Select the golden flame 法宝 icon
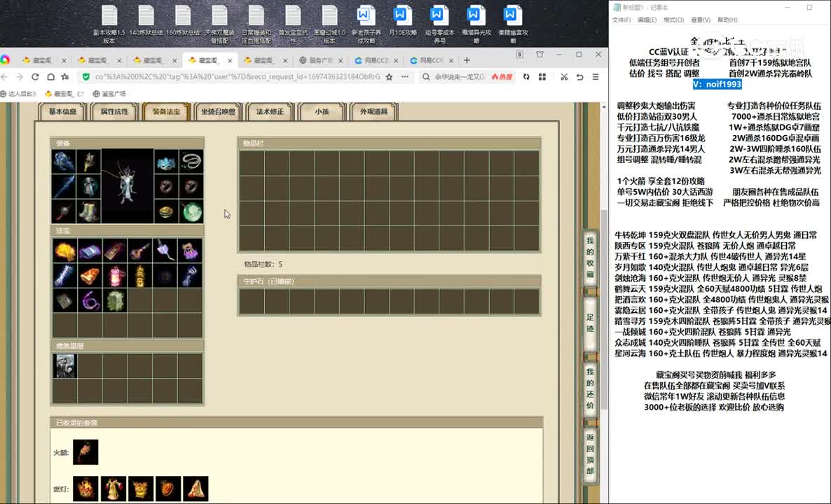 (x=64, y=251)
